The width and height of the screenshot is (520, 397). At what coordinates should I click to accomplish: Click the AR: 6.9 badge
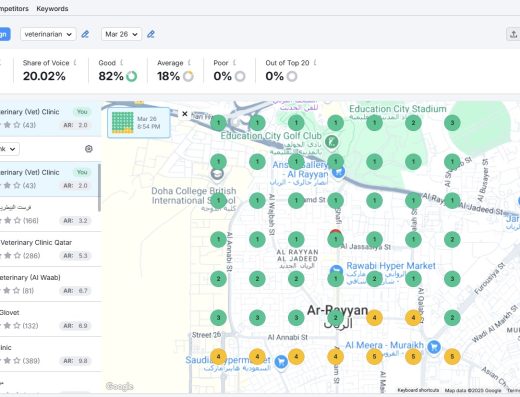(75, 326)
